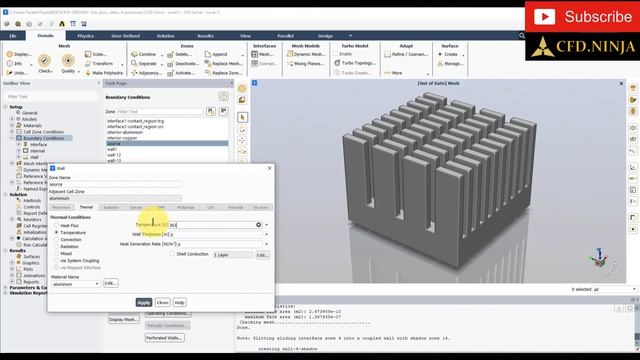
Task: Open the Heat Generation Rate dropdown arrow
Action: pos(267,244)
